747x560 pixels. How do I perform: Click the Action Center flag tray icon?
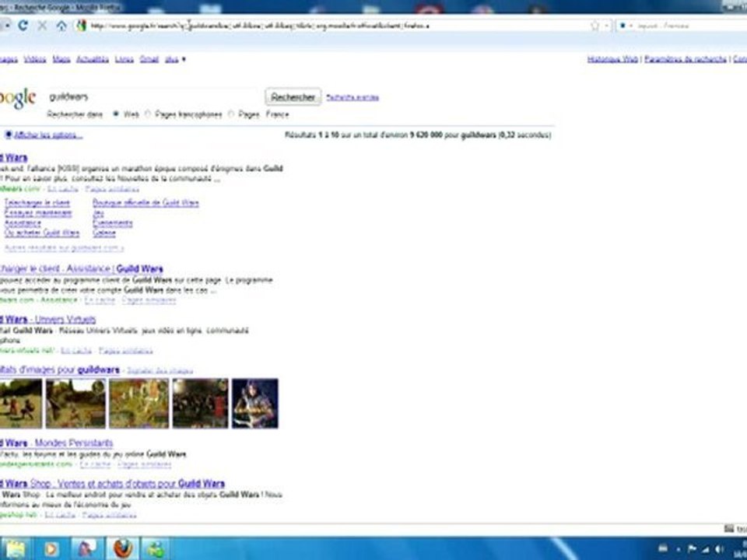click(x=693, y=549)
